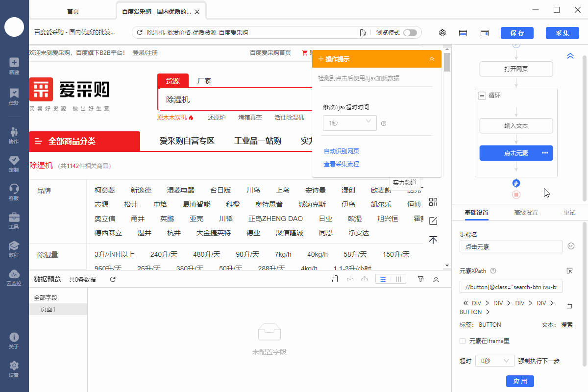
Task: Switch to 高级设置 tab
Action: pos(526,213)
